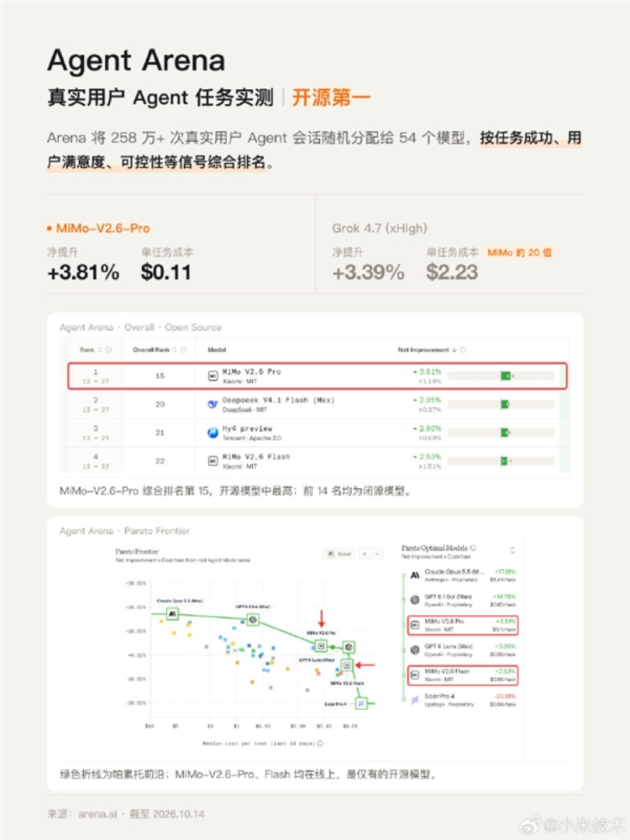Zoom out with the minus chart button
This screenshot has width=630, height=840.
pyautogui.click(x=377, y=554)
